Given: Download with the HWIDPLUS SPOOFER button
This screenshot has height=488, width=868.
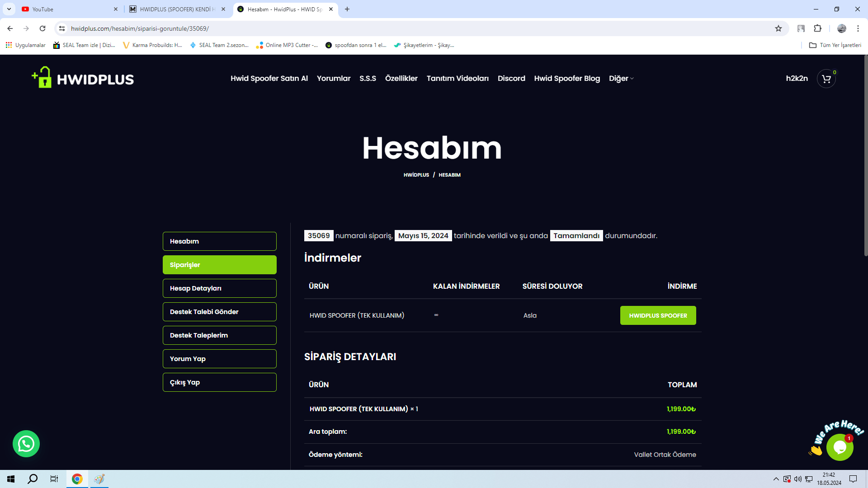Looking at the screenshot, I should pyautogui.click(x=658, y=315).
